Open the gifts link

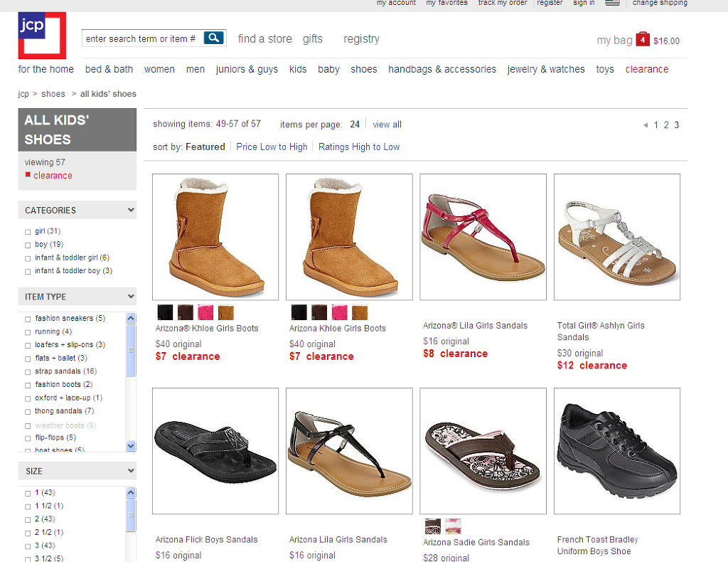click(313, 39)
